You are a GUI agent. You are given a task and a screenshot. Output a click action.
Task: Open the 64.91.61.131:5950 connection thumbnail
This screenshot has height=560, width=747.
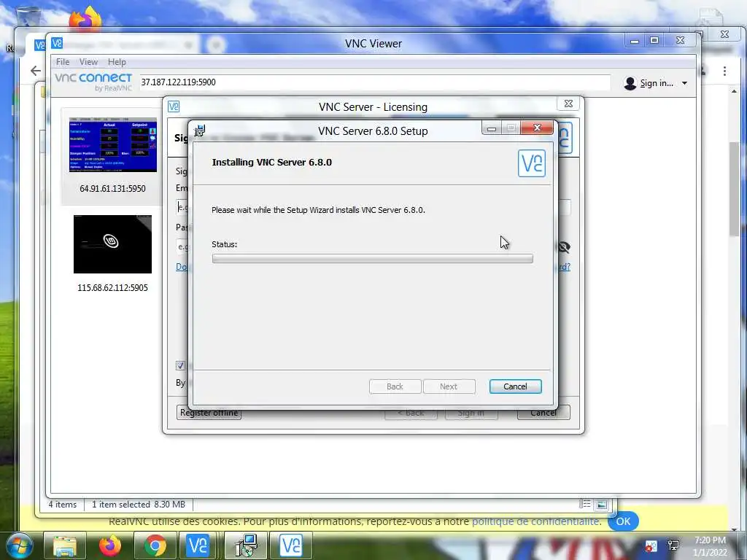coord(112,145)
